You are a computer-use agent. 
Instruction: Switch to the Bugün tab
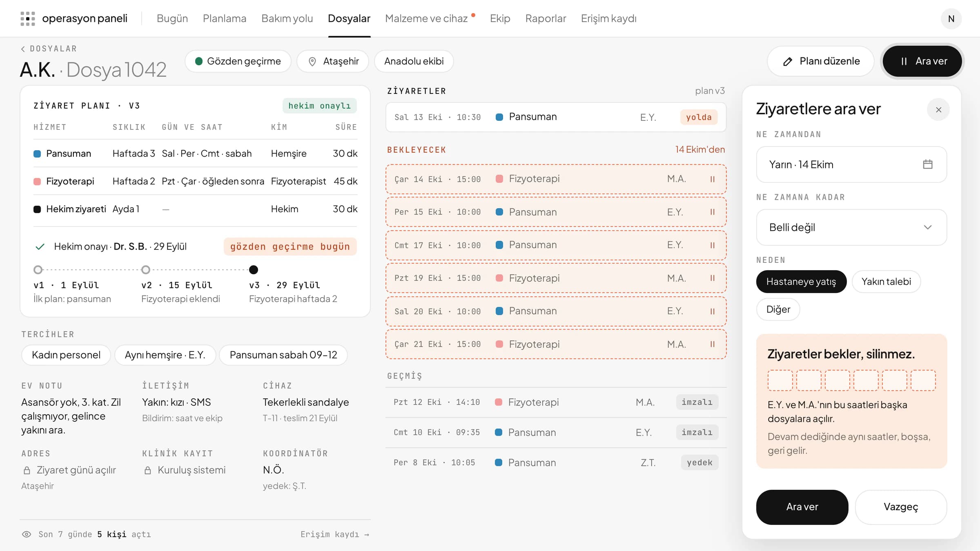(x=172, y=18)
